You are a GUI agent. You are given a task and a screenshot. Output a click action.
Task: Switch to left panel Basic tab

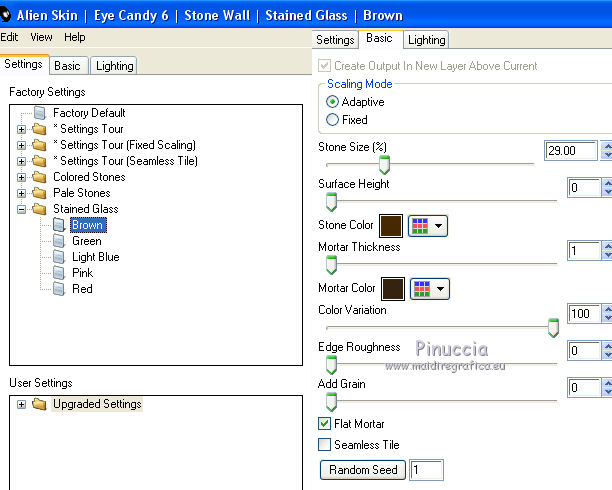click(67, 66)
